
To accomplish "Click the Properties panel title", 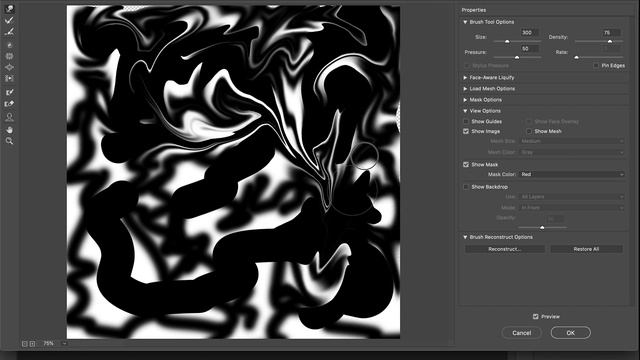I will point(474,10).
